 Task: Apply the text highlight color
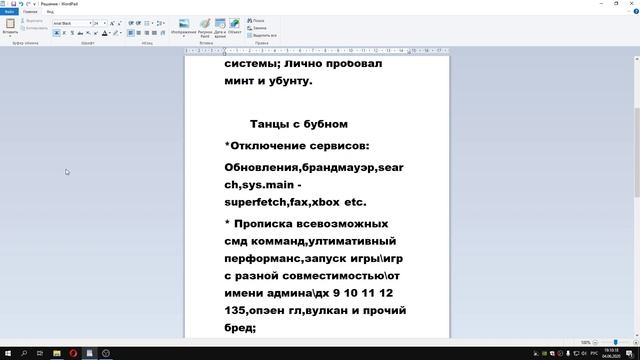(x=116, y=33)
